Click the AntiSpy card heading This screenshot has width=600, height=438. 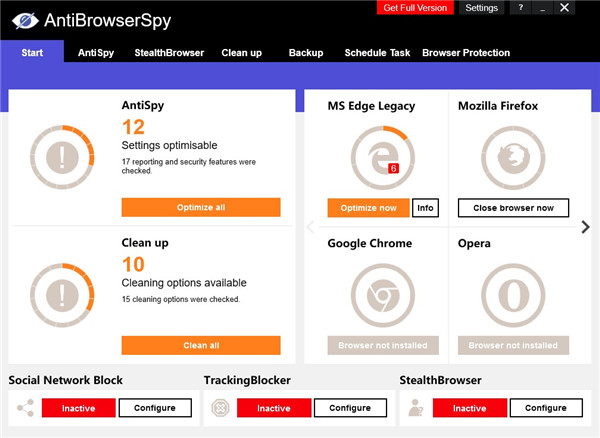[x=143, y=105]
